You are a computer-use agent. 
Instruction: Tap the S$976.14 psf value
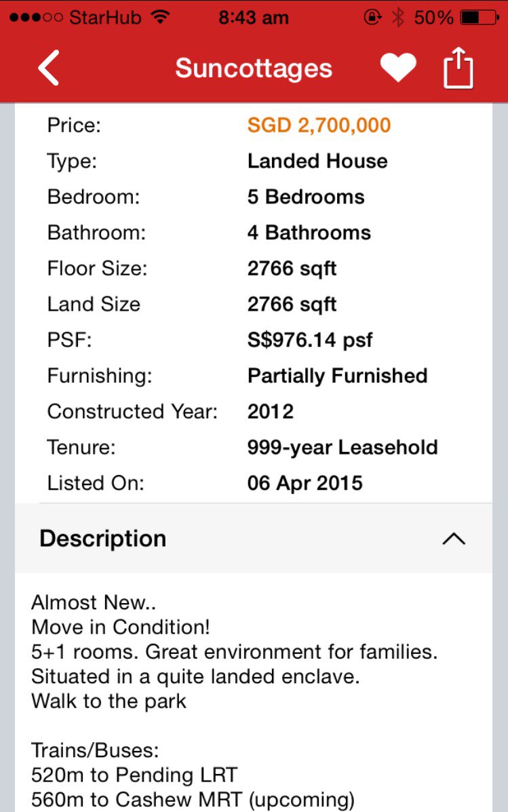[310, 340]
